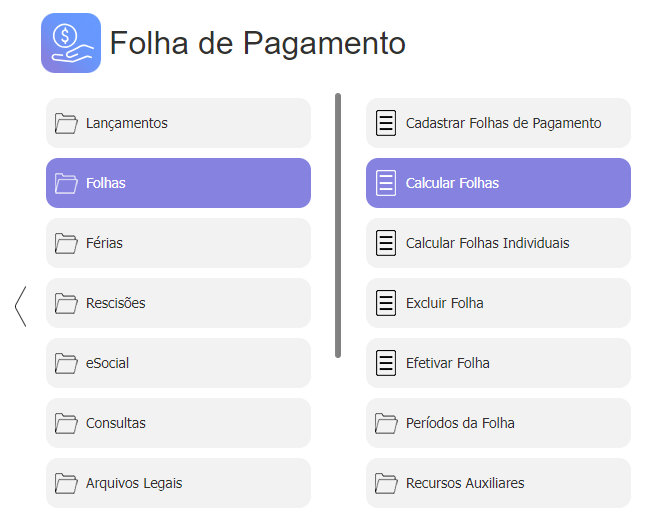Open Calcular Folhas option
This screenshot has width=651, height=517.
(452, 183)
